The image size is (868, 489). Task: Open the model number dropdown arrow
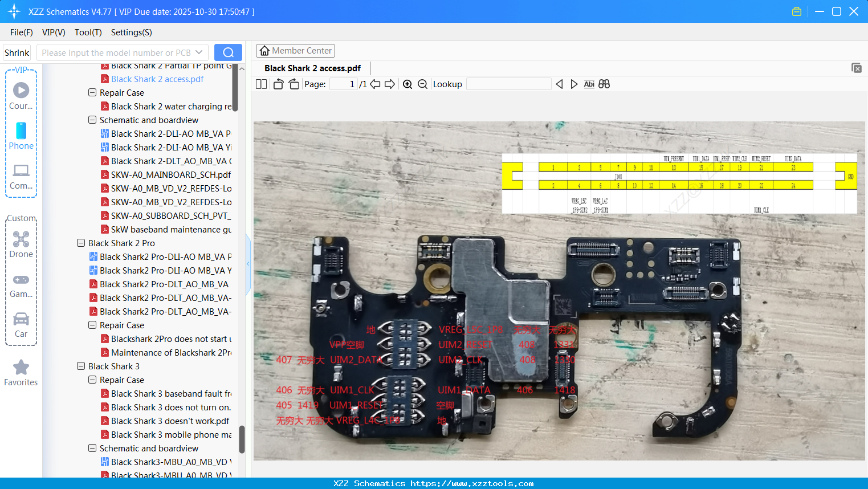tap(199, 52)
